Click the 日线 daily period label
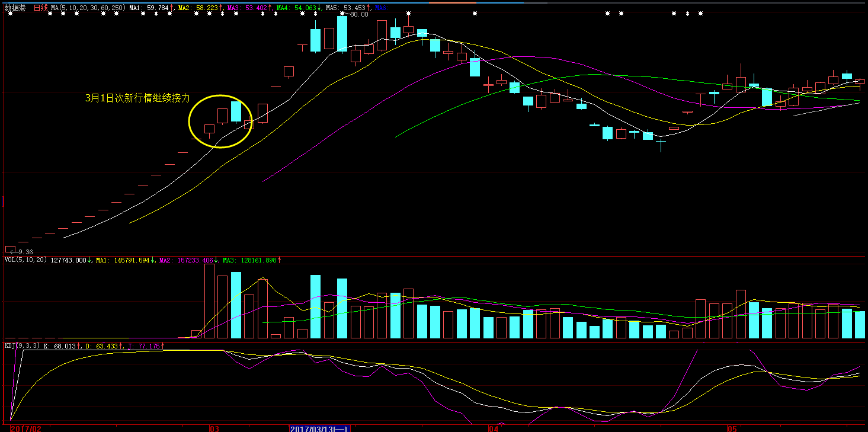The image size is (868, 432). pyautogui.click(x=40, y=8)
